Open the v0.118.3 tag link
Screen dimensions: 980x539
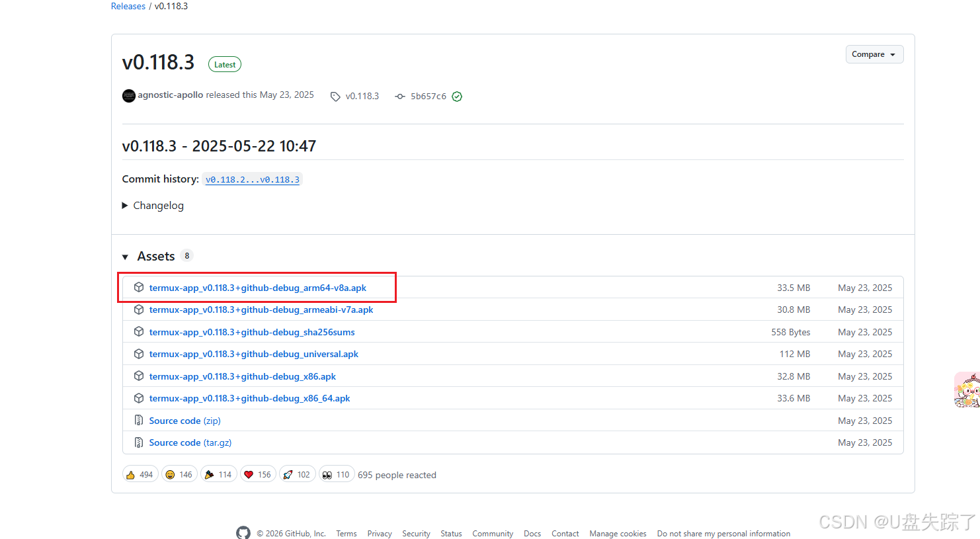[x=362, y=97]
